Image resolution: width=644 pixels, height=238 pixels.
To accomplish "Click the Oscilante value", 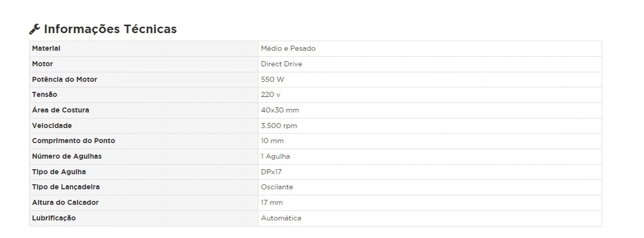I will (x=277, y=187).
